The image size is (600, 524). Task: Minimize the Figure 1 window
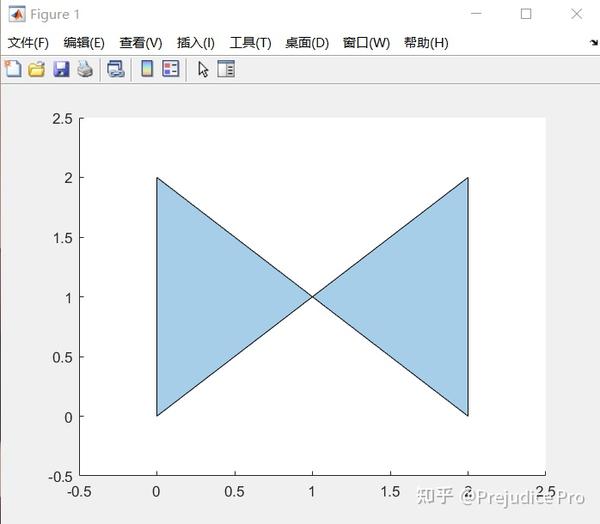476,14
